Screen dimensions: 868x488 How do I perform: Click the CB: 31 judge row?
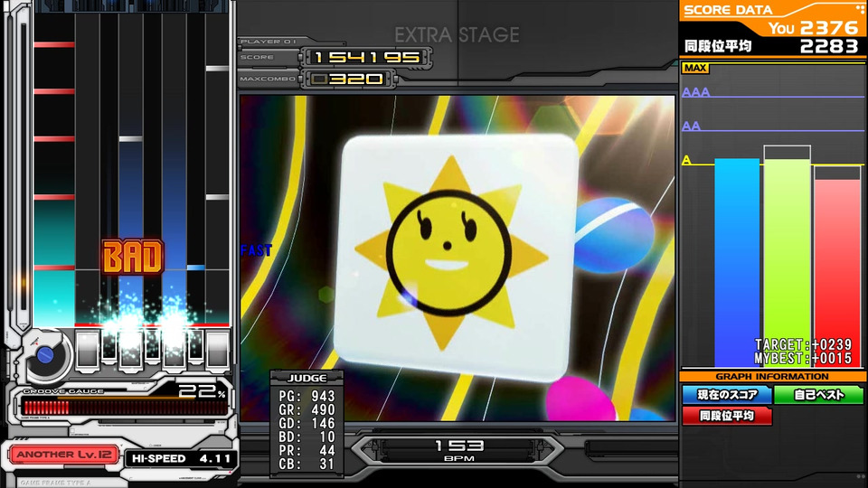tap(307, 465)
